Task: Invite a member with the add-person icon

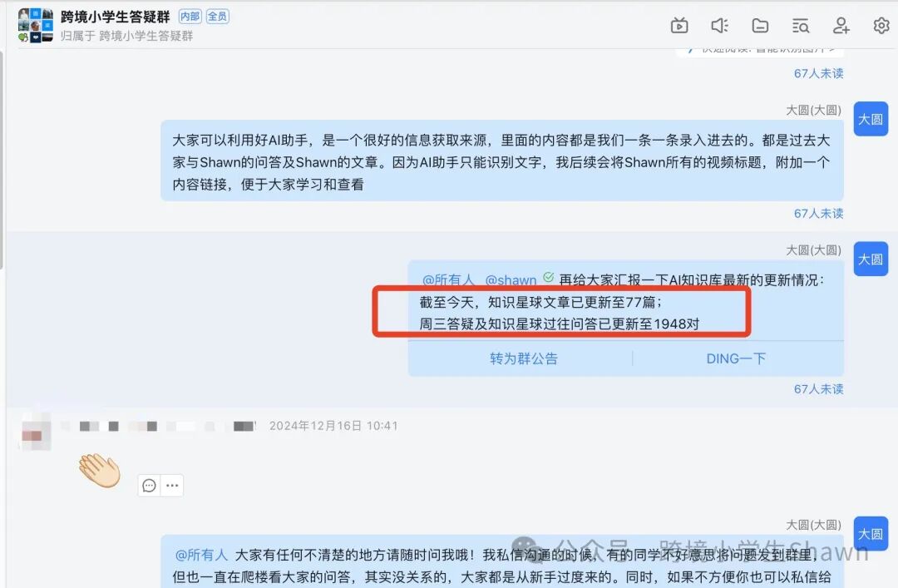Action: coord(841,26)
